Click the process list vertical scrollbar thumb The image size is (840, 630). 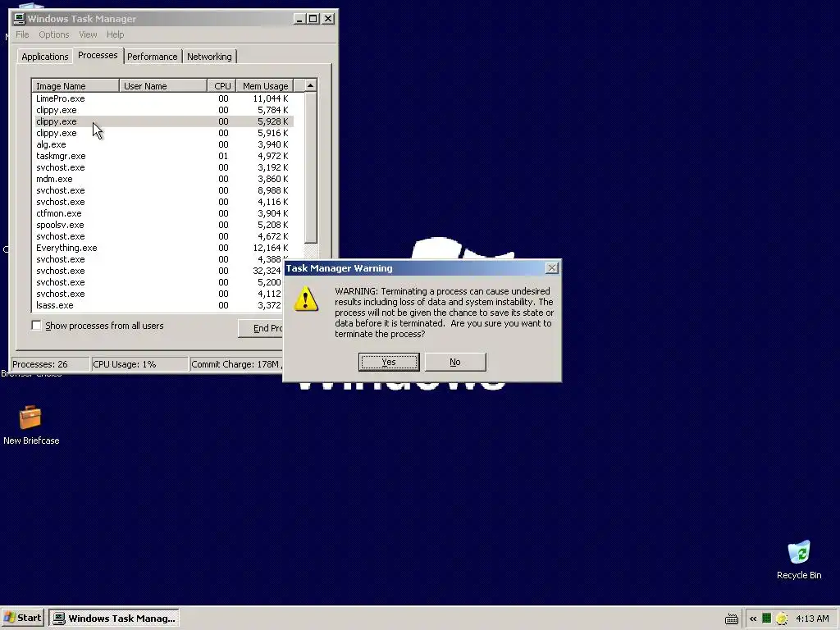[310, 167]
